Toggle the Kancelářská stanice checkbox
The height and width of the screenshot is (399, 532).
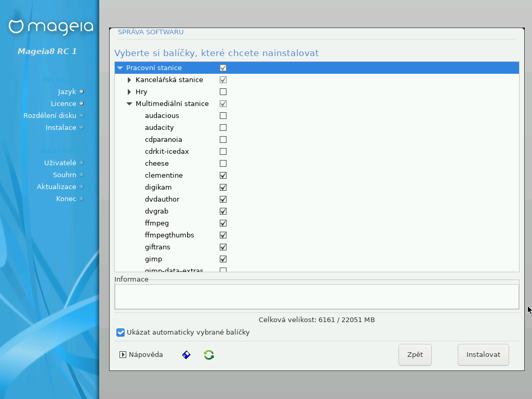(223, 79)
